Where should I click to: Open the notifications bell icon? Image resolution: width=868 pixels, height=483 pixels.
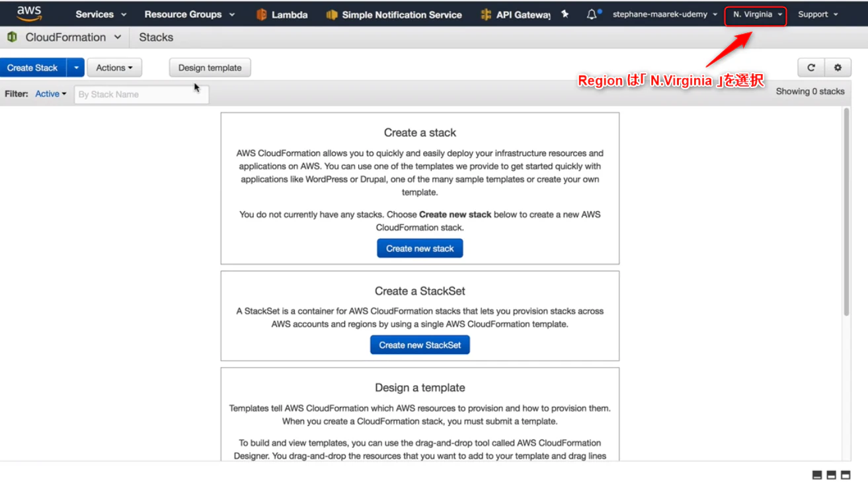click(x=592, y=14)
